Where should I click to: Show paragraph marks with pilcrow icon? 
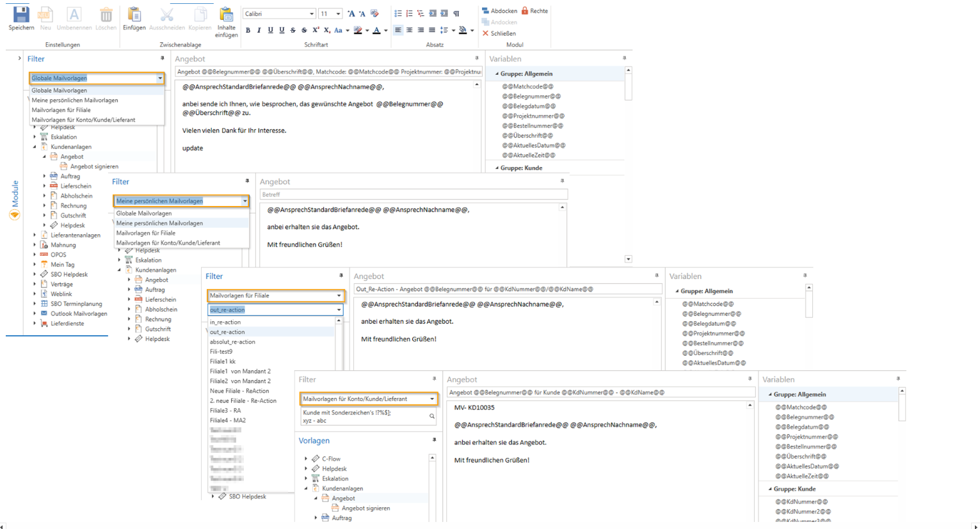456,13
